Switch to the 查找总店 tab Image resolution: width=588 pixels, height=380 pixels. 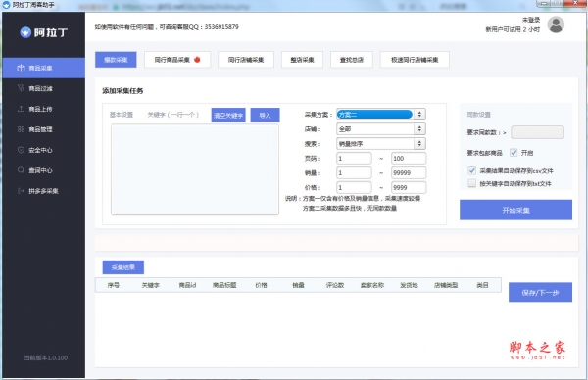(x=352, y=60)
